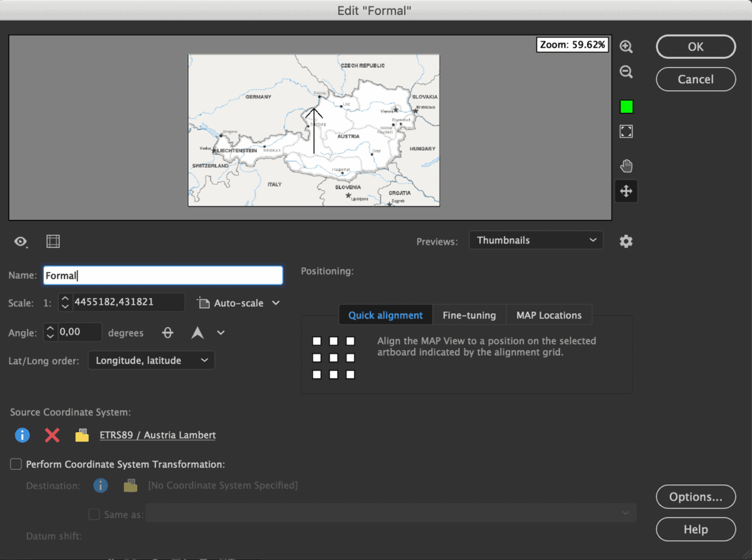Click the zoom in magnifier icon
752x560 pixels.
(x=626, y=46)
